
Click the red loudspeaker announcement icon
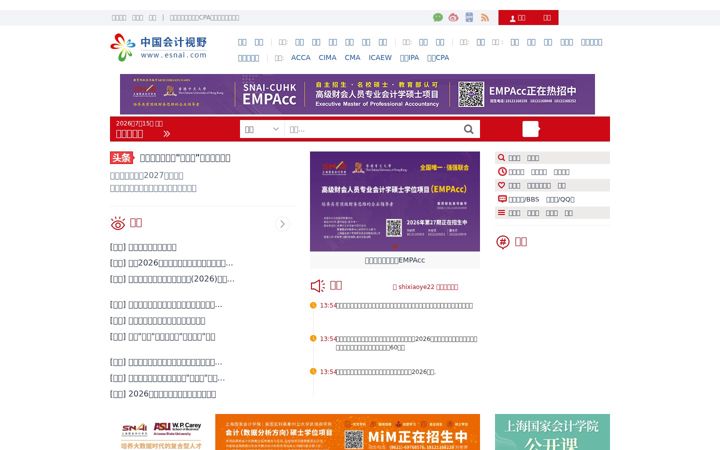pos(318,286)
